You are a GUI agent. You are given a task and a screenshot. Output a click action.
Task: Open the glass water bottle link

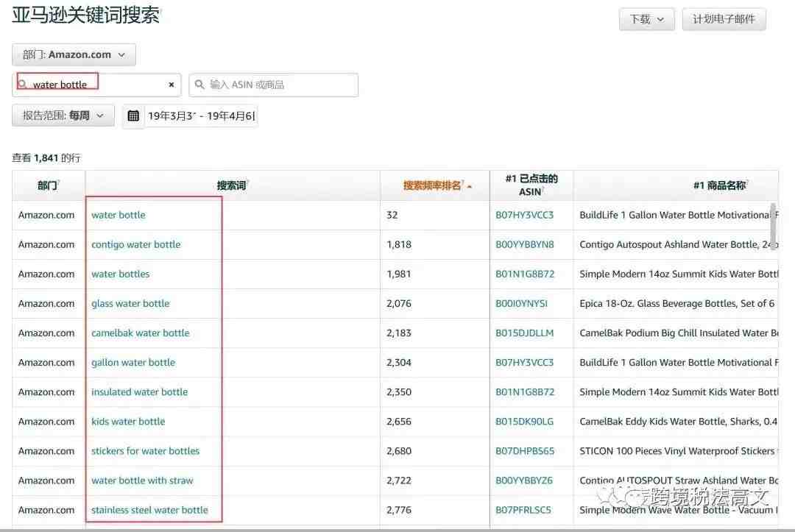130,303
